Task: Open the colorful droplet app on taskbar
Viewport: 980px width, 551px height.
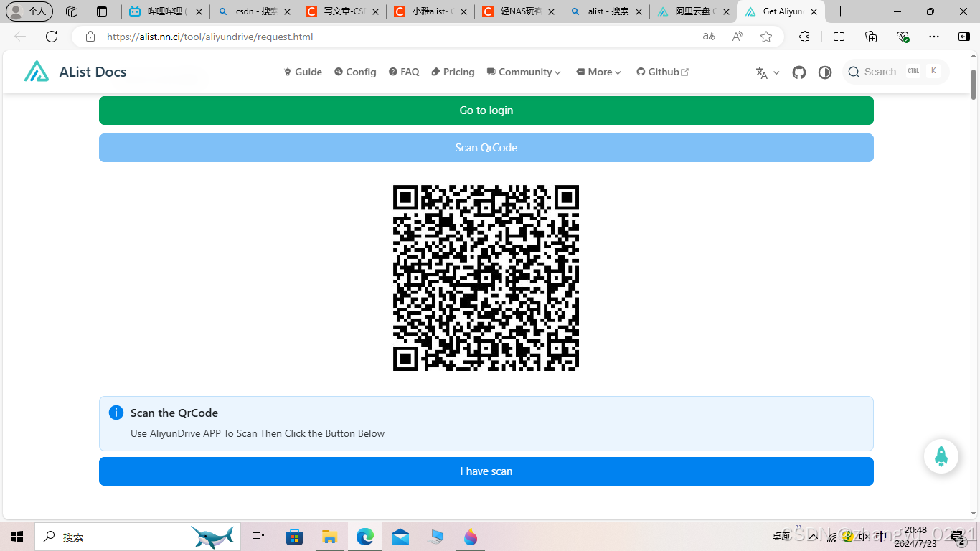Action: tap(471, 537)
